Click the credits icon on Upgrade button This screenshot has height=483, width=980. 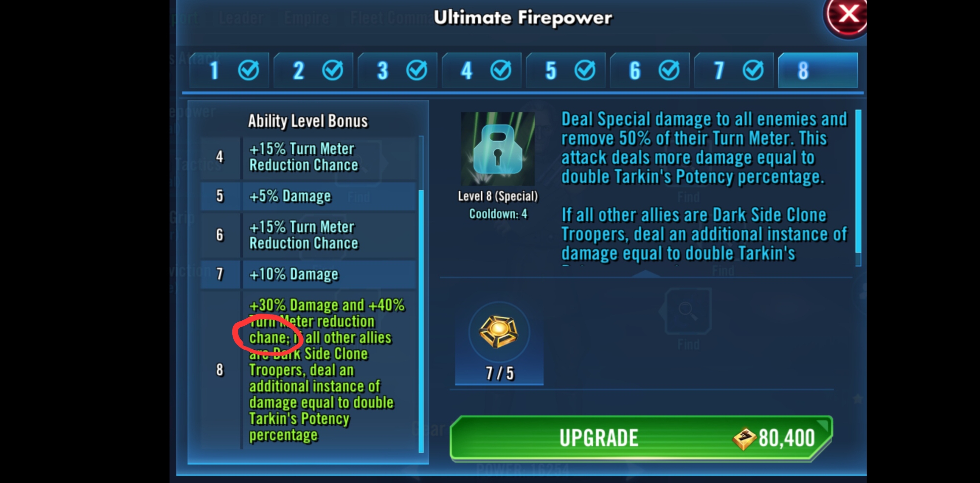[x=744, y=439]
